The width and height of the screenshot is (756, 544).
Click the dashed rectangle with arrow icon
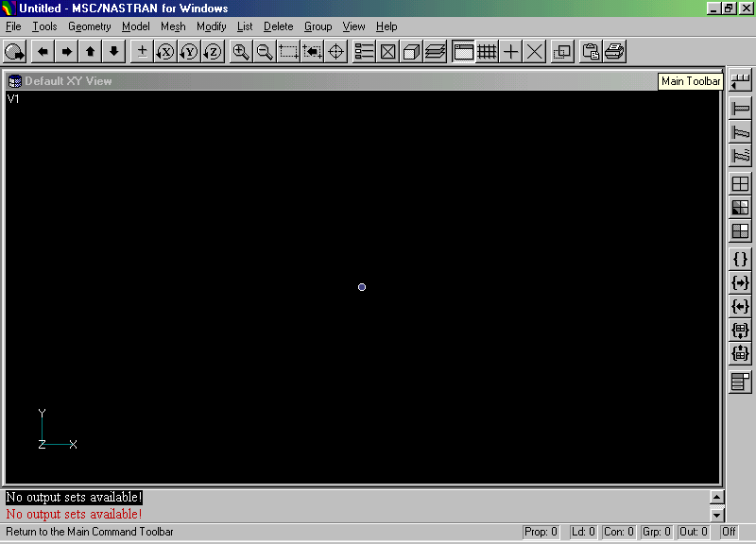coord(312,52)
